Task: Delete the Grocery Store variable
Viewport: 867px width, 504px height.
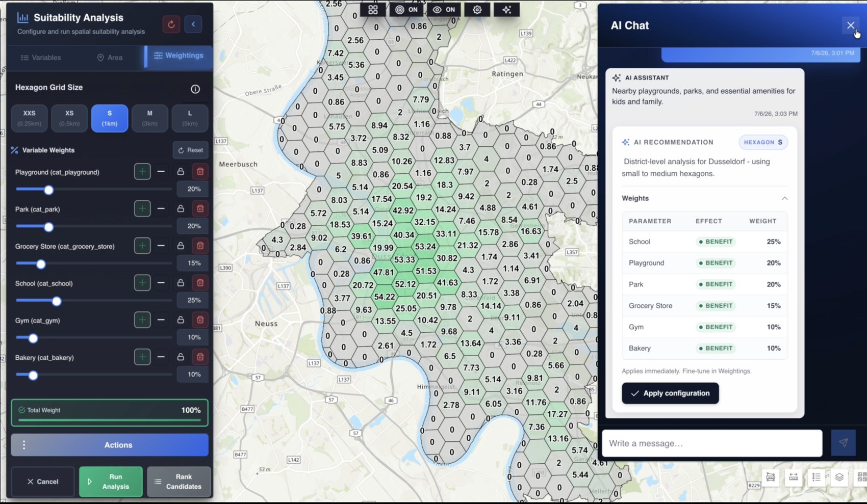Action: pos(200,246)
